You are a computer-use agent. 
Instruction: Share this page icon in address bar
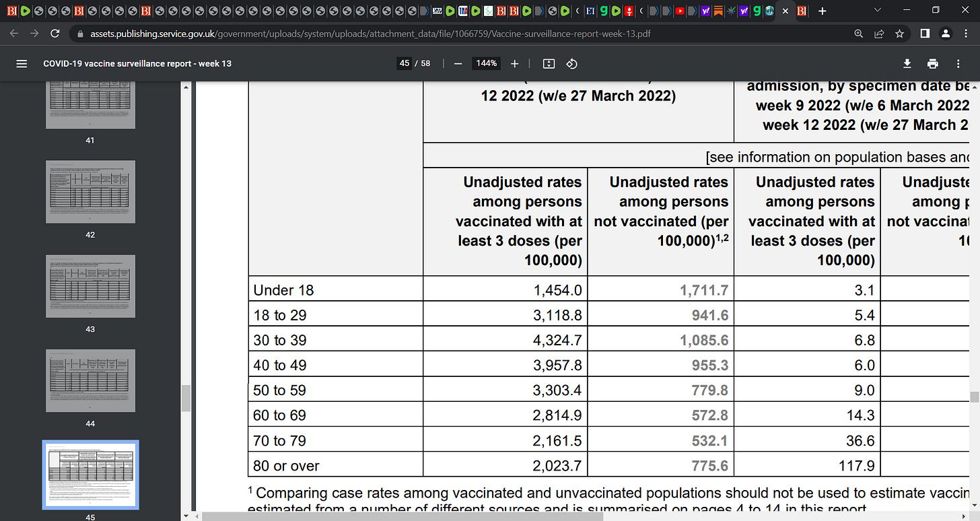tap(879, 34)
